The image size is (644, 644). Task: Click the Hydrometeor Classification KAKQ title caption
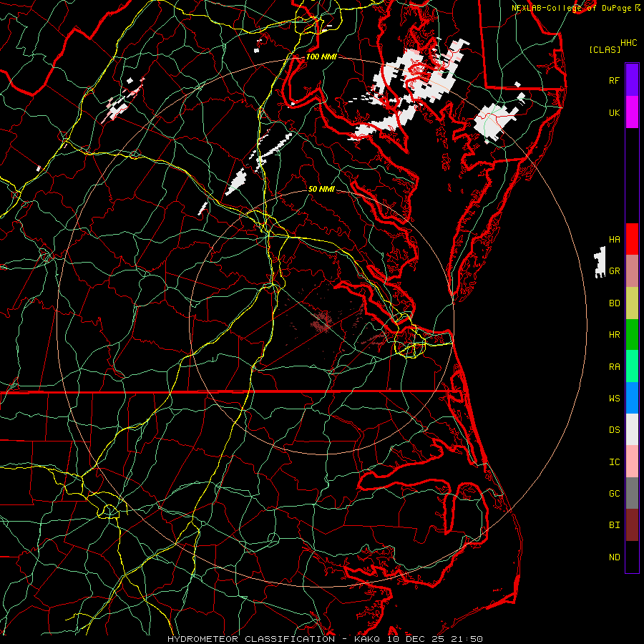click(325, 639)
